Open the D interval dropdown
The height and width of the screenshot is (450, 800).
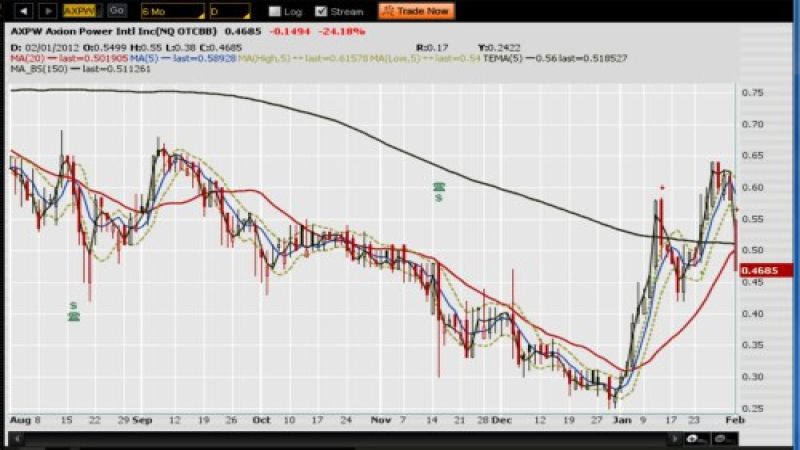point(230,11)
